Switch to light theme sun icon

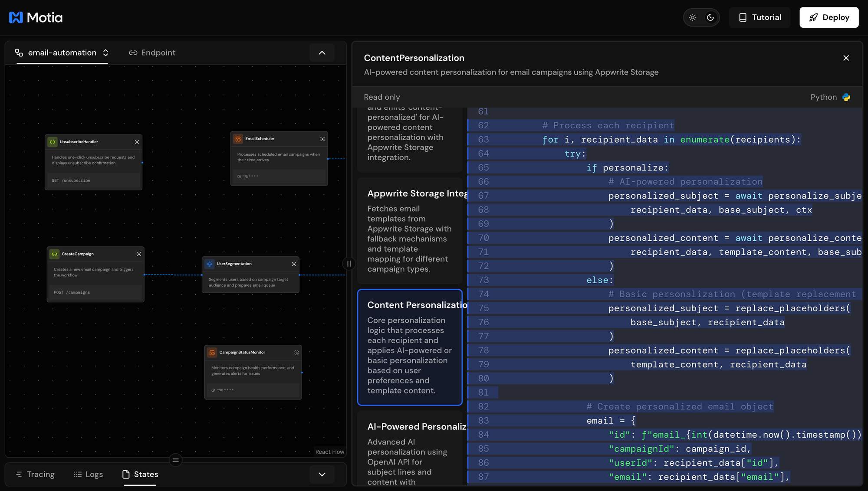tap(693, 17)
